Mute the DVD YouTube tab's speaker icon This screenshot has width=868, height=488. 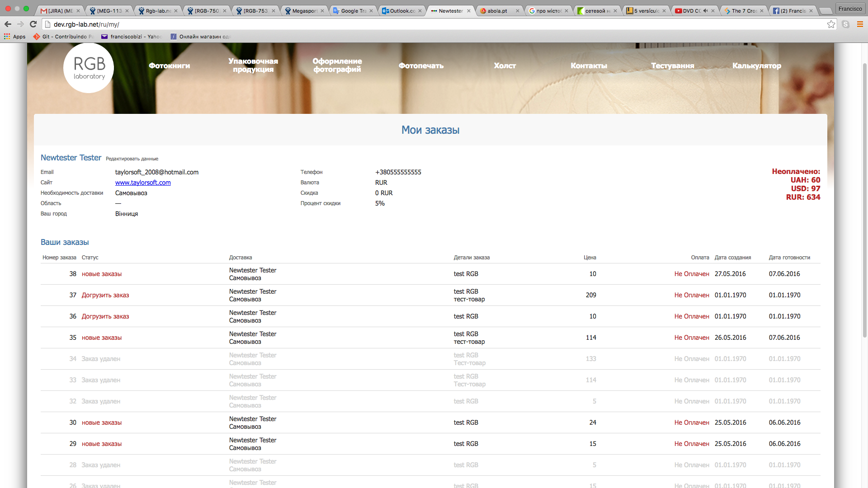(x=705, y=11)
